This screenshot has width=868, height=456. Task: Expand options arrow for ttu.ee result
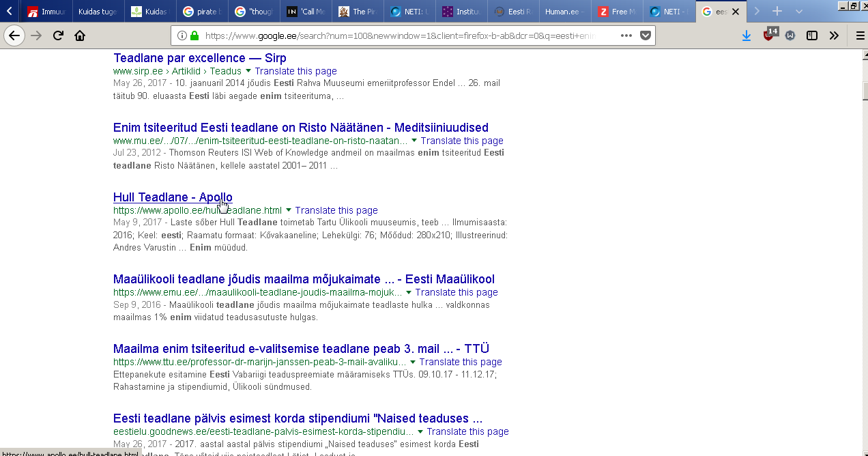tap(413, 362)
